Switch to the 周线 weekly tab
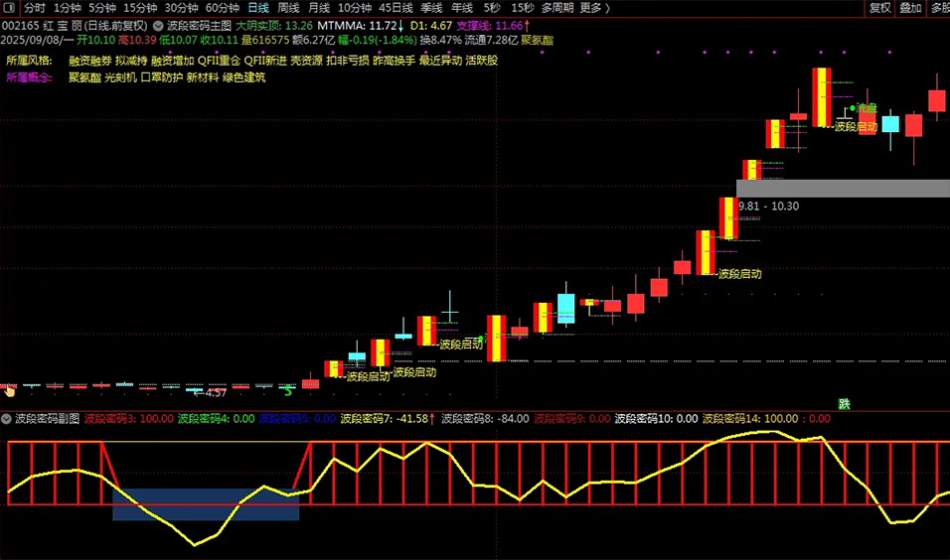The width and height of the screenshot is (950, 560). pyautogui.click(x=288, y=7)
